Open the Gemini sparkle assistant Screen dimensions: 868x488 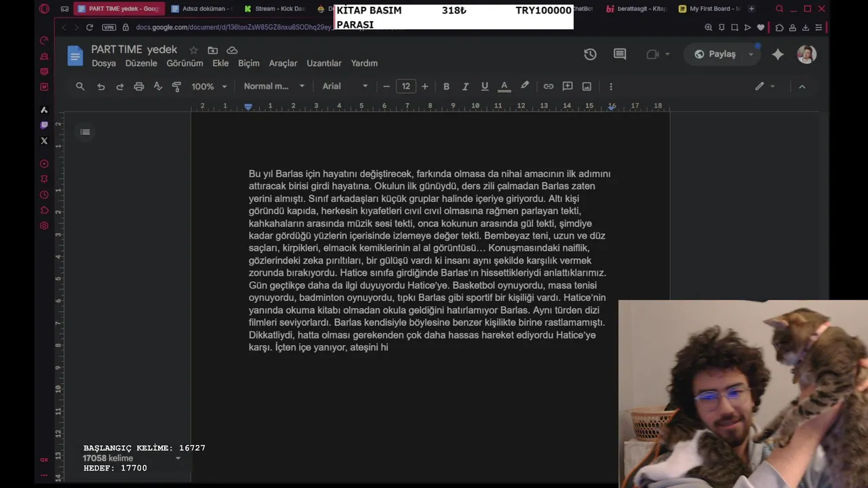pos(778,54)
